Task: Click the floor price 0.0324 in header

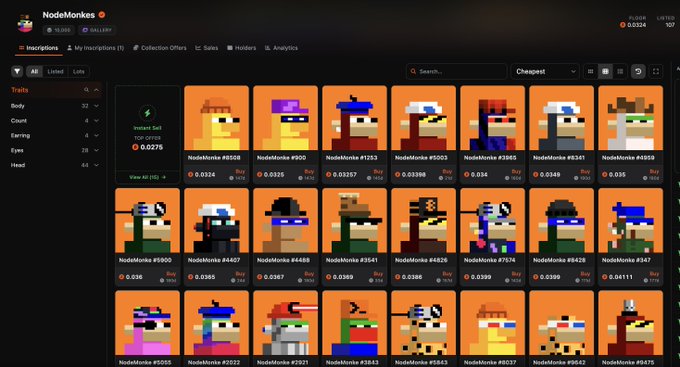Action: [636, 25]
